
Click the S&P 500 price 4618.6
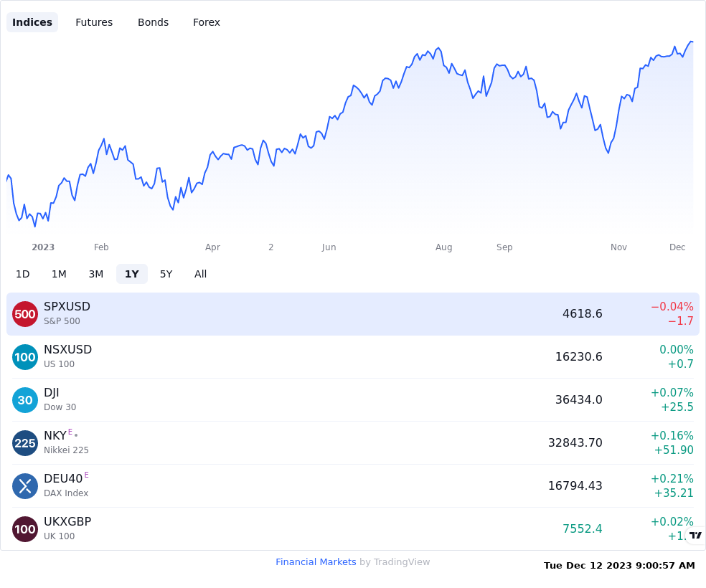click(582, 313)
